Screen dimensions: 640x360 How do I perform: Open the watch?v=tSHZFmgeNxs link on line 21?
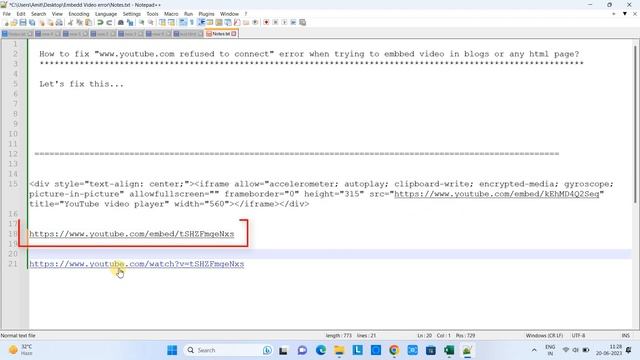click(136, 264)
